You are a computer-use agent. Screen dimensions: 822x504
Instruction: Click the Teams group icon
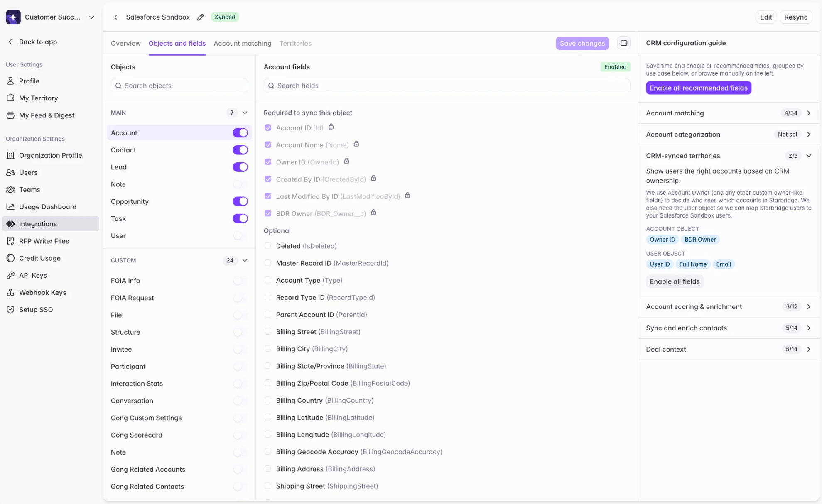click(10, 190)
